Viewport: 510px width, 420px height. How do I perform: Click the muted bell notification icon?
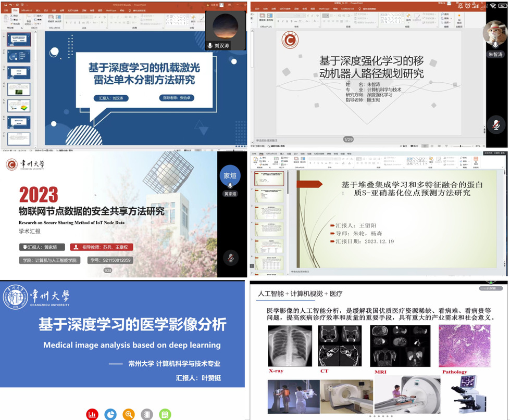(460, 6)
